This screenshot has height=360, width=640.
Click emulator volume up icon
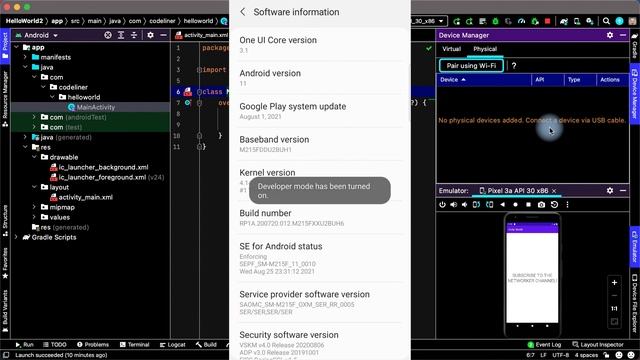pyautogui.click(x=453, y=204)
